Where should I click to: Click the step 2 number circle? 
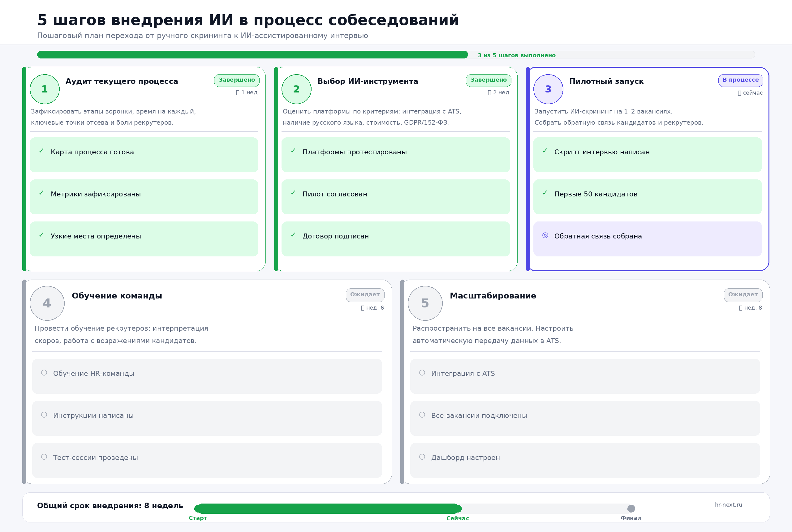[296, 89]
